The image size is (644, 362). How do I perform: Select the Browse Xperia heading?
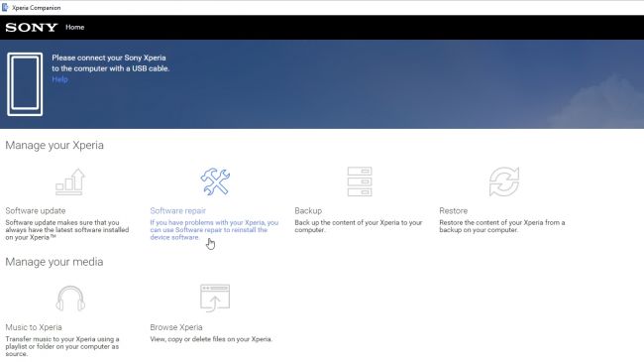click(176, 327)
